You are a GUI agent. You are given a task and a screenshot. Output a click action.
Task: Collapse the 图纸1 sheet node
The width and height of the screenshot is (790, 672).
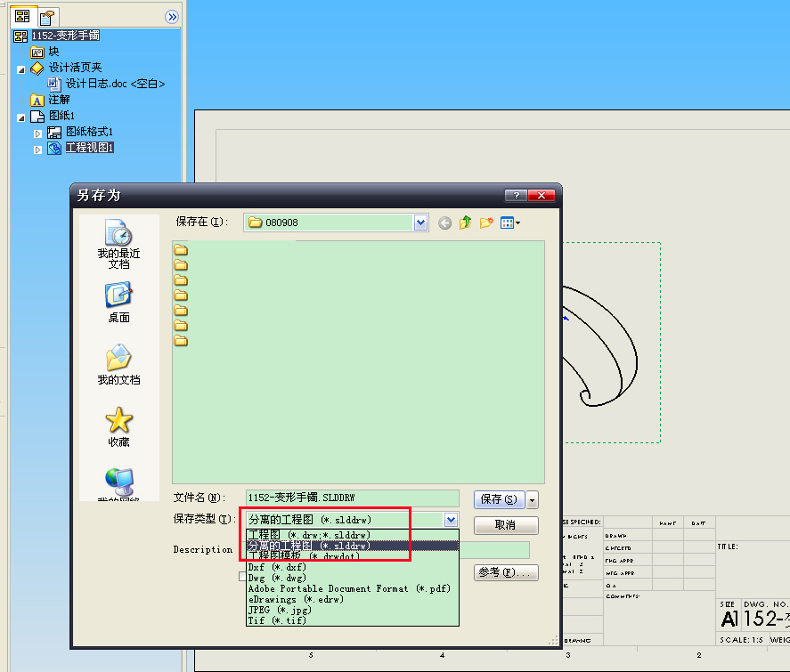[x=21, y=117]
